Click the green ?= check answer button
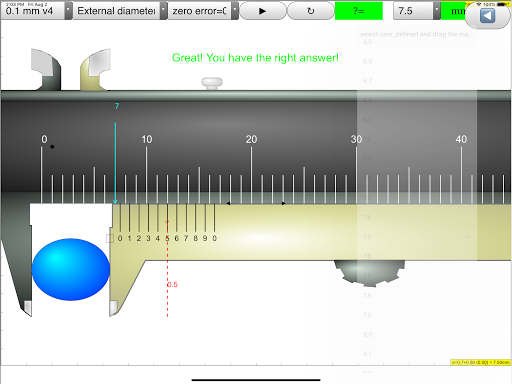The width and height of the screenshot is (512, 384). [359, 11]
